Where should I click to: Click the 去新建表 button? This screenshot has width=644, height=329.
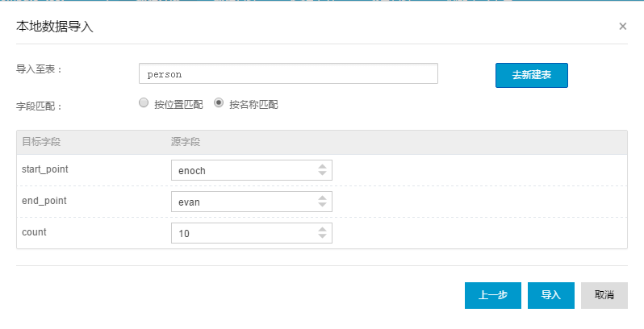[532, 75]
